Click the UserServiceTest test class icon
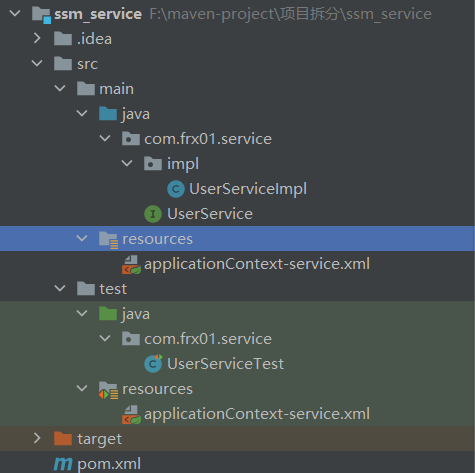Image resolution: width=475 pixels, height=473 pixels. 153,364
